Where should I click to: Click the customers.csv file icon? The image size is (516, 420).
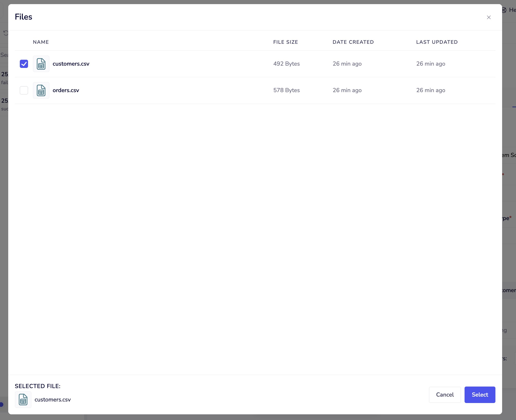tap(41, 64)
